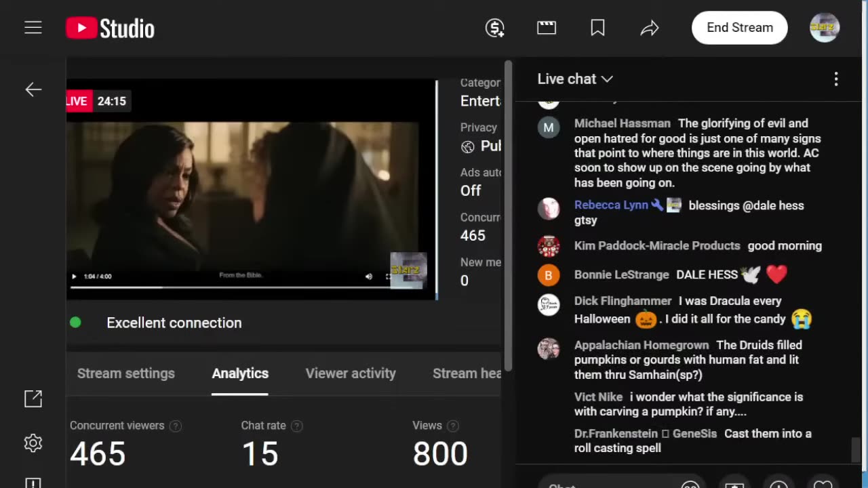Click the YouTube Studio logo

tap(110, 28)
